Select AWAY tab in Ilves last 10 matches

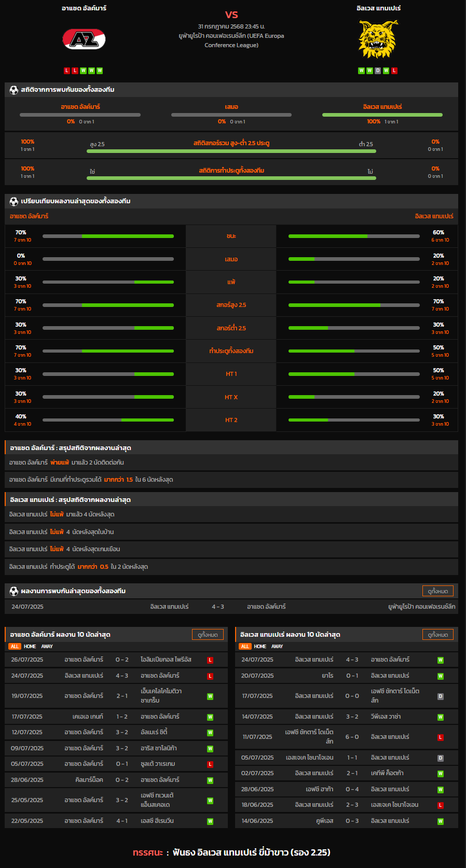point(277,647)
